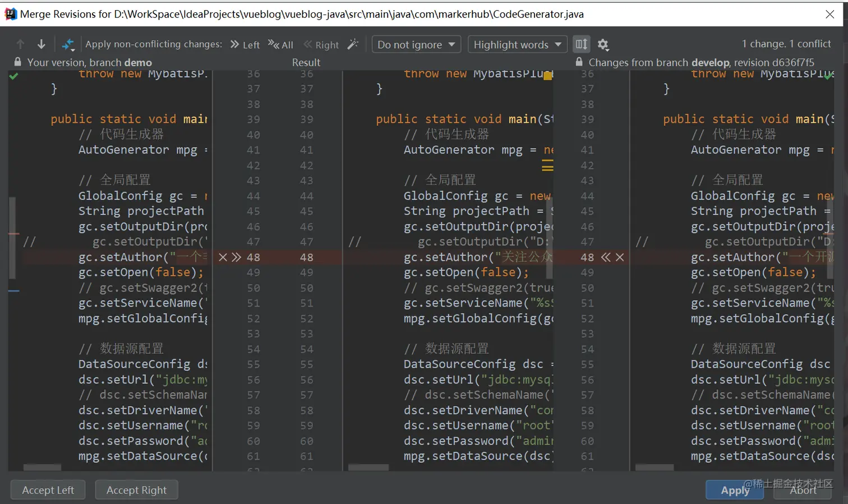848x504 pixels.
Task: Click 'String projectPath' line in result pane
Action: click(x=478, y=211)
